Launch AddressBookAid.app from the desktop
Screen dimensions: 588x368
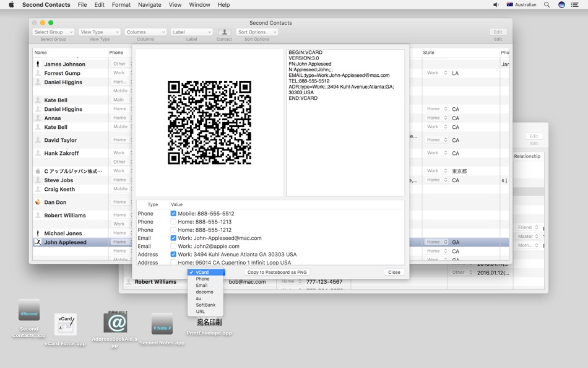point(115,323)
